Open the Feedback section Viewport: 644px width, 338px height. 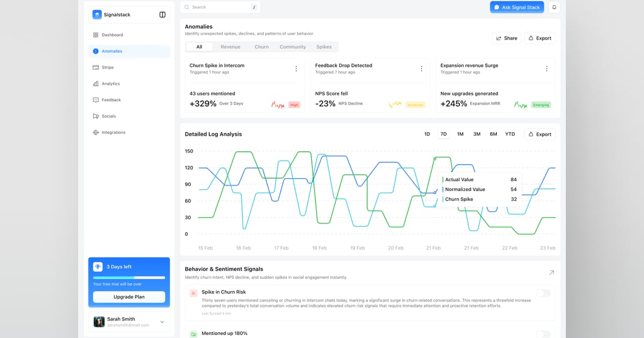point(111,100)
